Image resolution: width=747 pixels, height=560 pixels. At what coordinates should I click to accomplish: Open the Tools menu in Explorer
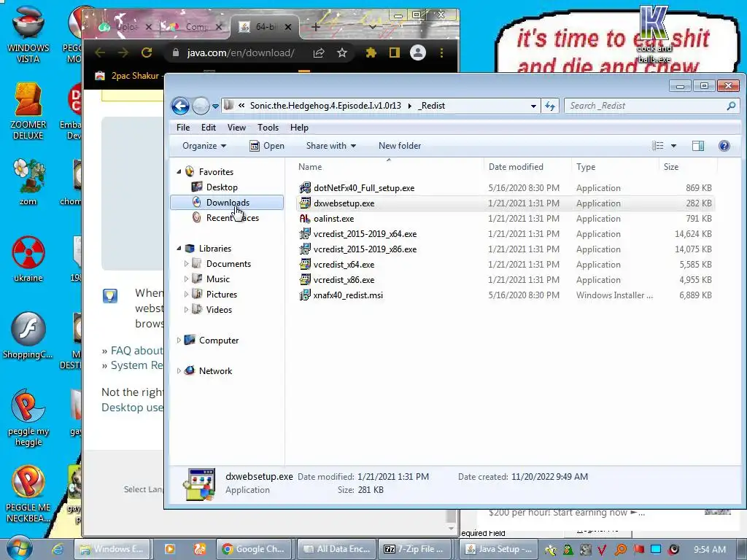coord(268,127)
